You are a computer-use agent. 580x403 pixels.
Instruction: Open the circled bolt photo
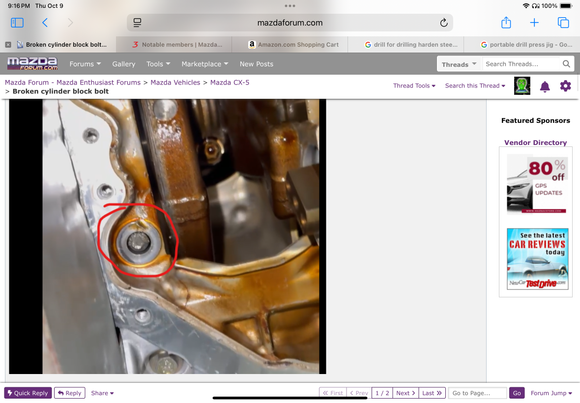[x=167, y=236]
